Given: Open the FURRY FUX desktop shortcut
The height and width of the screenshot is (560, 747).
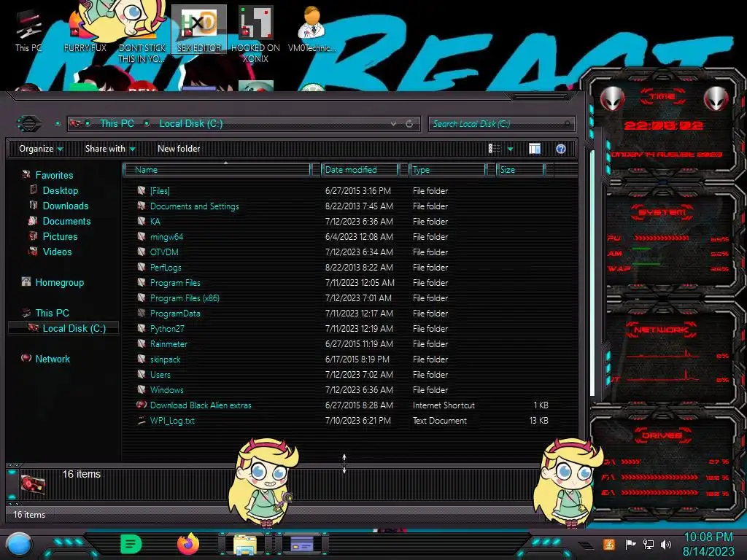Looking at the screenshot, I should pos(85,31).
